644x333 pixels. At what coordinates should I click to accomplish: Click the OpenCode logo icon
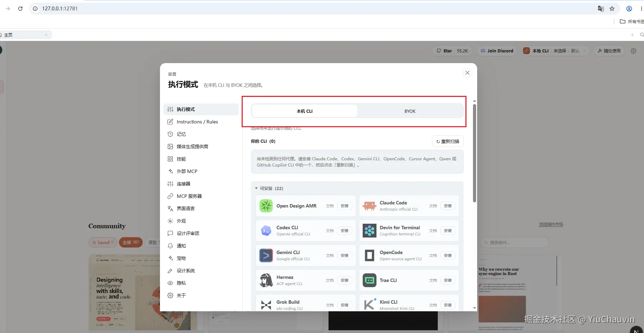click(x=370, y=255)
